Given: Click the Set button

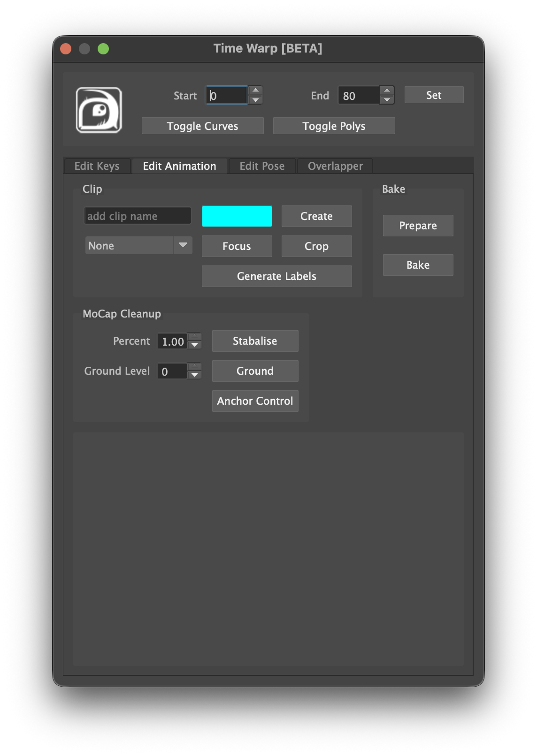Looking at the screenshot, I should point(434,95).
